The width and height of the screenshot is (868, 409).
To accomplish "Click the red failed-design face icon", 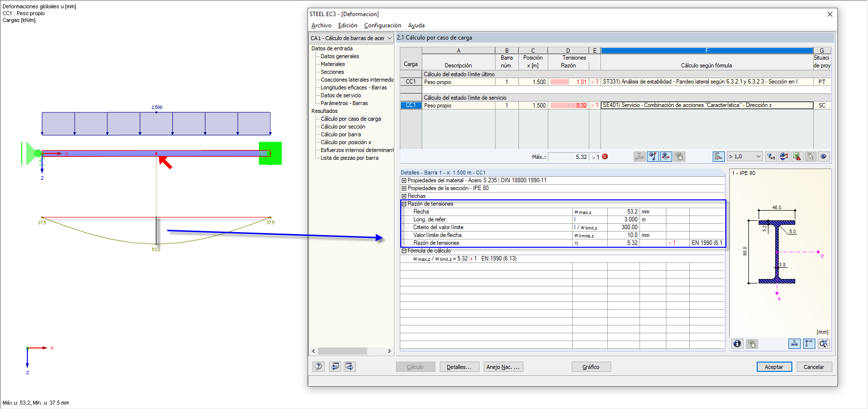I will point(605,156).
